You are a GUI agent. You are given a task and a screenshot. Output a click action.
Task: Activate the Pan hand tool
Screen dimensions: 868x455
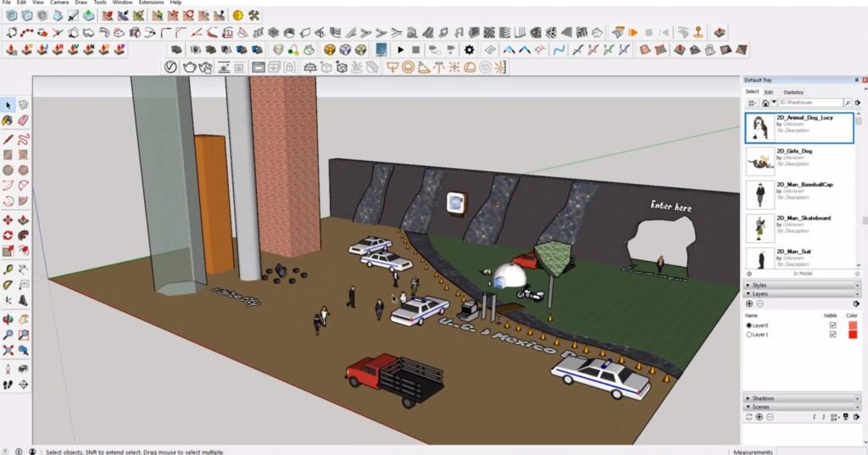[x=23, y=319]
